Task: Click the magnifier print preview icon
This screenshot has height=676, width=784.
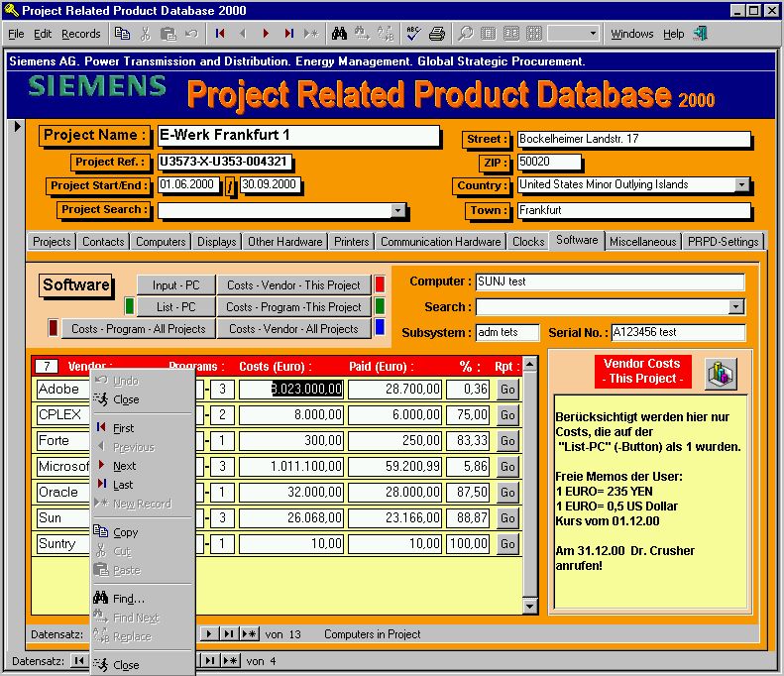Action: (465, 34)
